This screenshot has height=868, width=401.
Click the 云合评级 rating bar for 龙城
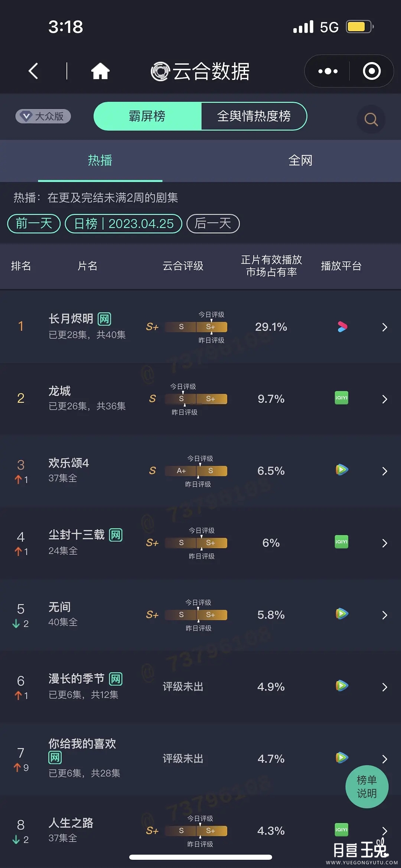point(196,399)
